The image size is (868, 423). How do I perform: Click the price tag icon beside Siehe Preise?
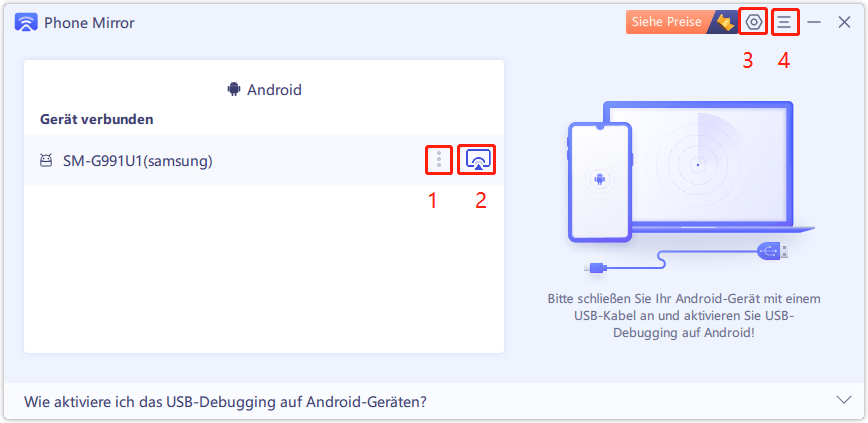(724, 22)
